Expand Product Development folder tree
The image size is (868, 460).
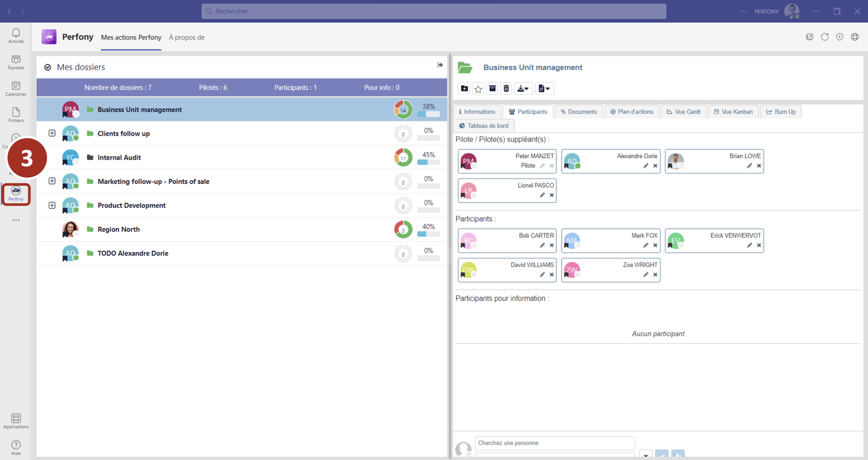point(52,205)
